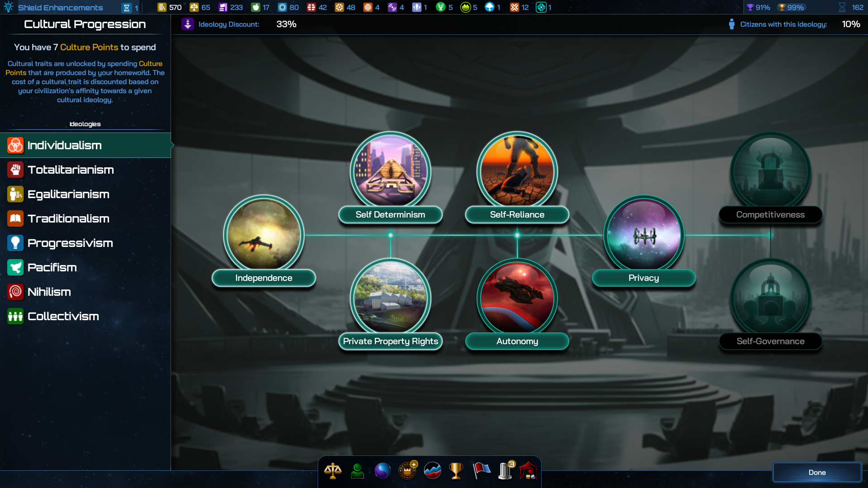This screenshot has width=868, height=488.
Task: Open the Progressivism ideology tree
Action: point(70,243)
